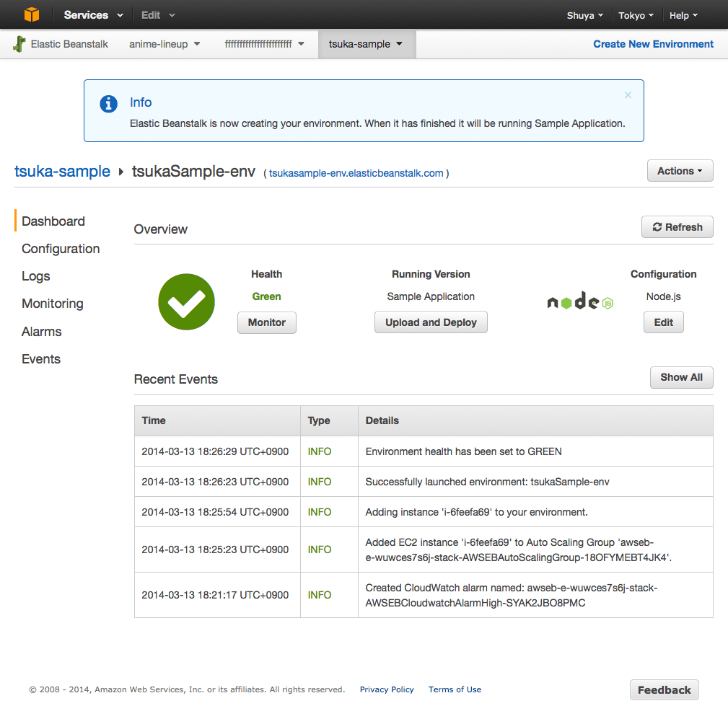
Task: Expand the Edit menu in top bar
Action: (157, 15)
